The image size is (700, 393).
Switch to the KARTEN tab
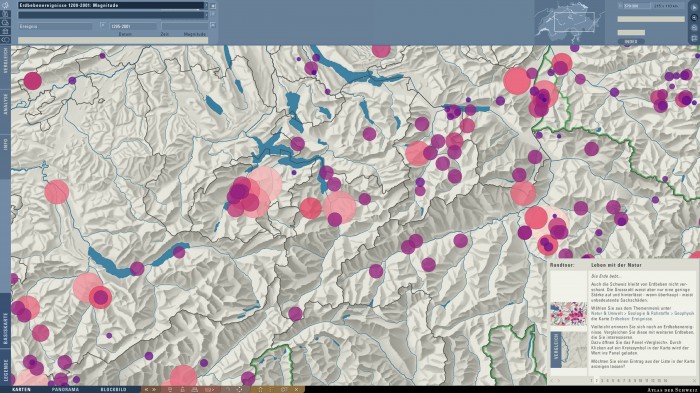pos(21,389)
